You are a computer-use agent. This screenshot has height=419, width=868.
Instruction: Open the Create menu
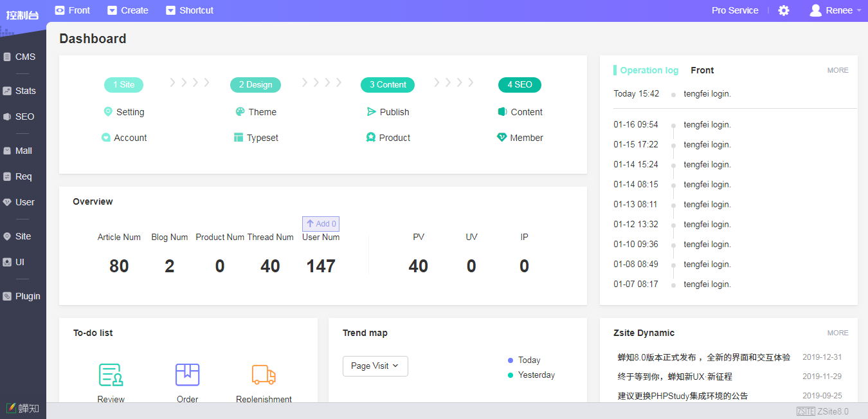[127, 10]
